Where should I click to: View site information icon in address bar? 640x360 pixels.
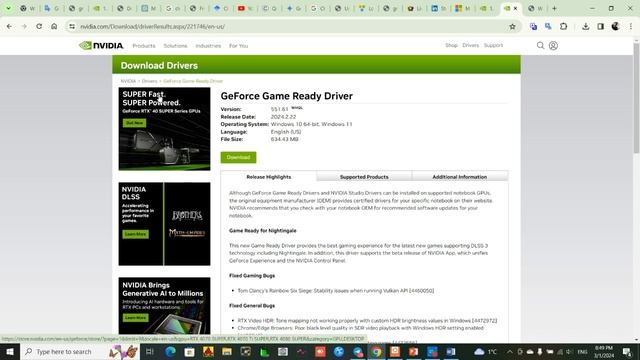click(72, 27)
